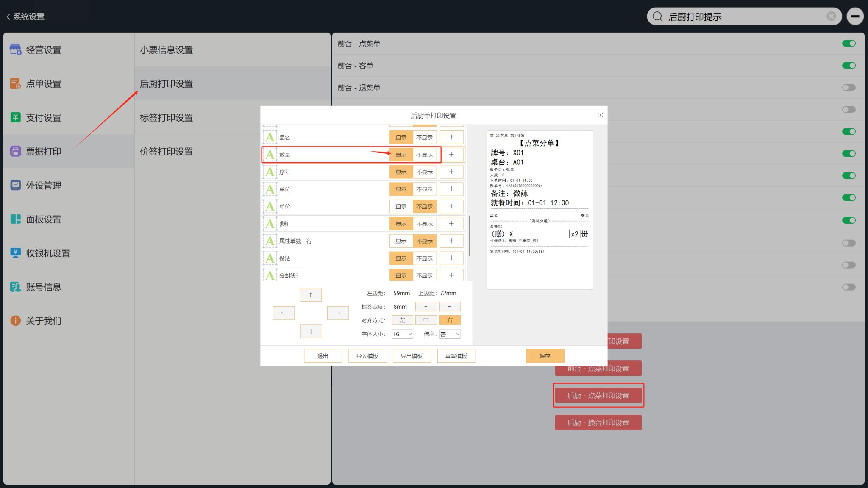This screenshot has height=488, width=868.
Task: Set 属性单独一行 to 显示
Action: point(401,241)
